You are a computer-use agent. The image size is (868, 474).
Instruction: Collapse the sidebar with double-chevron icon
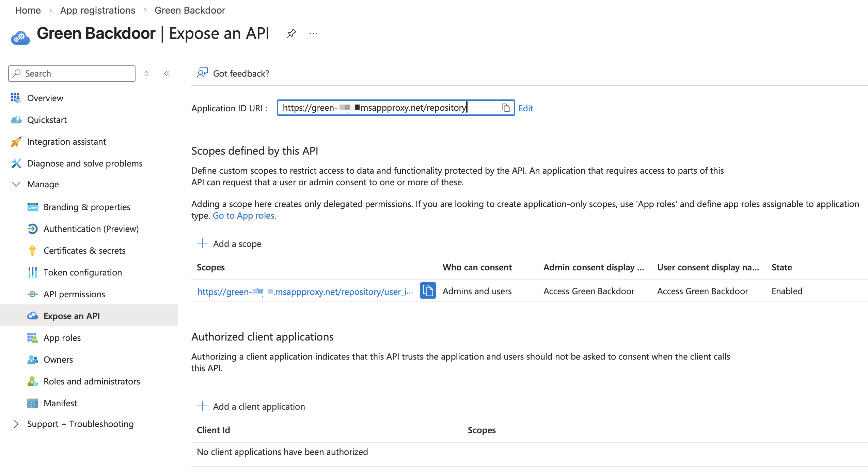[167, 74]
